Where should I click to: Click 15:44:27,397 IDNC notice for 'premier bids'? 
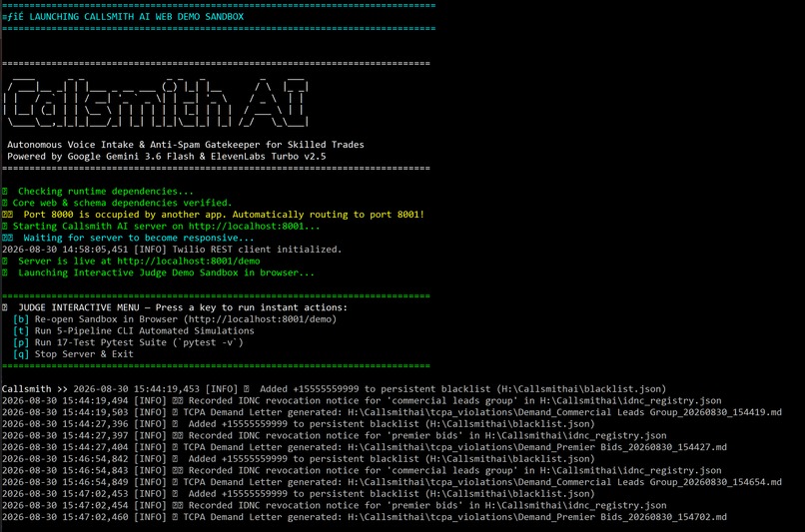(335, 436)
